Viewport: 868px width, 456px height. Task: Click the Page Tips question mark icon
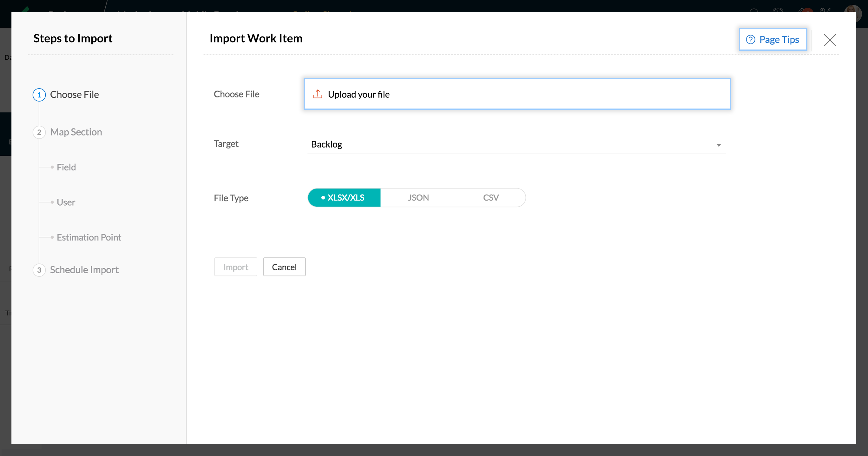[x=750, y=40]
